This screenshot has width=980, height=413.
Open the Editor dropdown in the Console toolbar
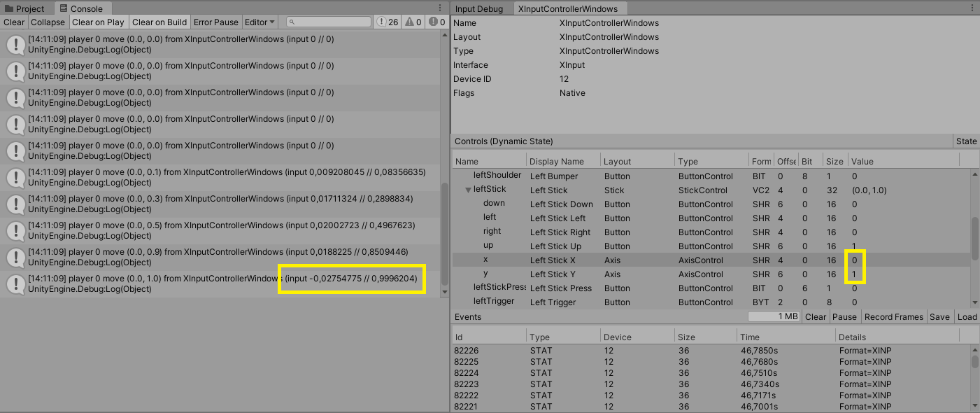pyautogui.click(x=260, y=22)
